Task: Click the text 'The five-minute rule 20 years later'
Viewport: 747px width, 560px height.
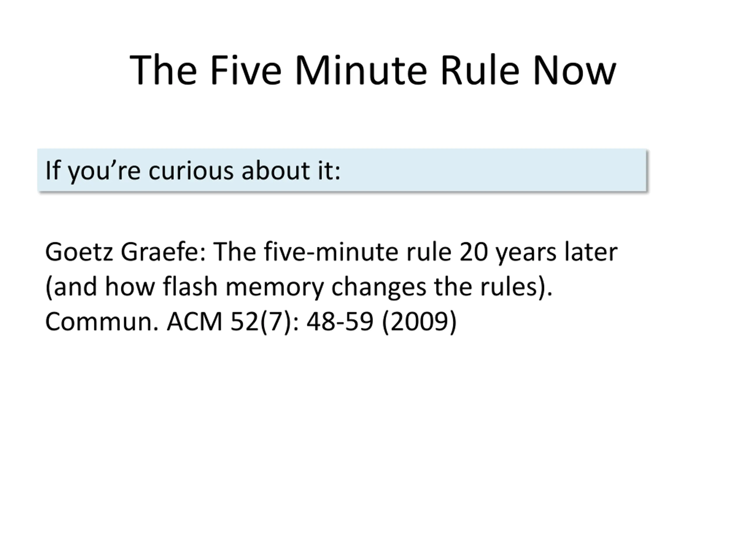Action: tap(416, 252)
